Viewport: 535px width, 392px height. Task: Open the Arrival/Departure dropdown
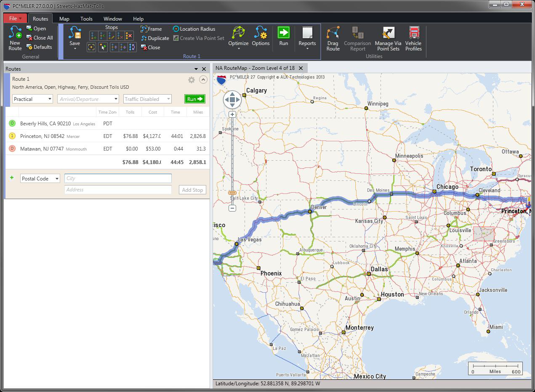(x=88, y=99)
